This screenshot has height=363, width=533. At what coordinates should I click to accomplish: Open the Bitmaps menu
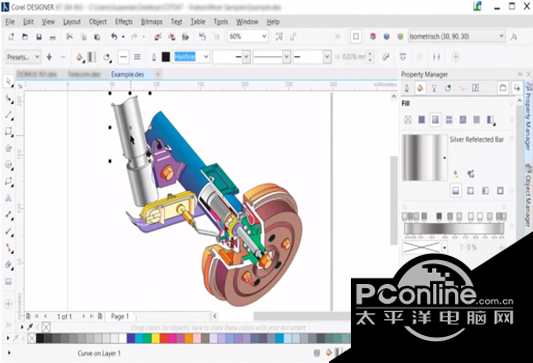152,22
